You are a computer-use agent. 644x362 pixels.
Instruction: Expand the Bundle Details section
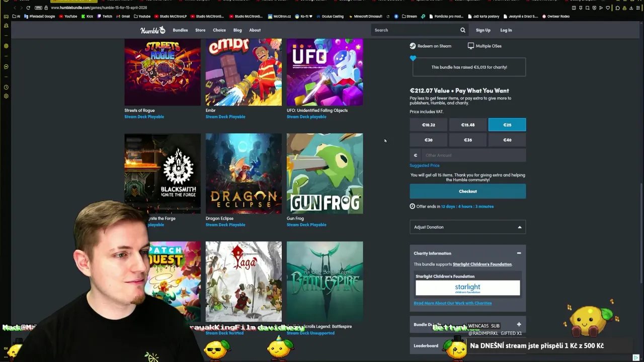tap(519, 325)
